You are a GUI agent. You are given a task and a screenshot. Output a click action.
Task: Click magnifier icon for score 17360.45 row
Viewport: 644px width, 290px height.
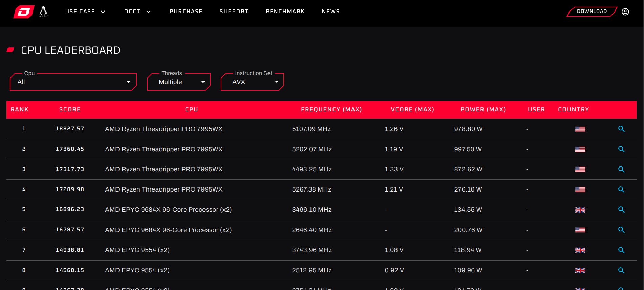(x=621, y=149)
